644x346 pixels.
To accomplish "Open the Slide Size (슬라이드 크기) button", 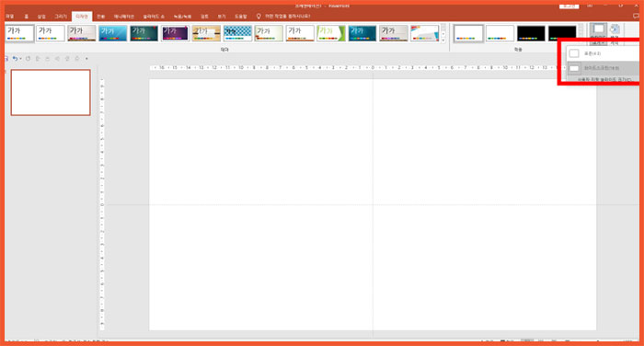I will 598,33.
